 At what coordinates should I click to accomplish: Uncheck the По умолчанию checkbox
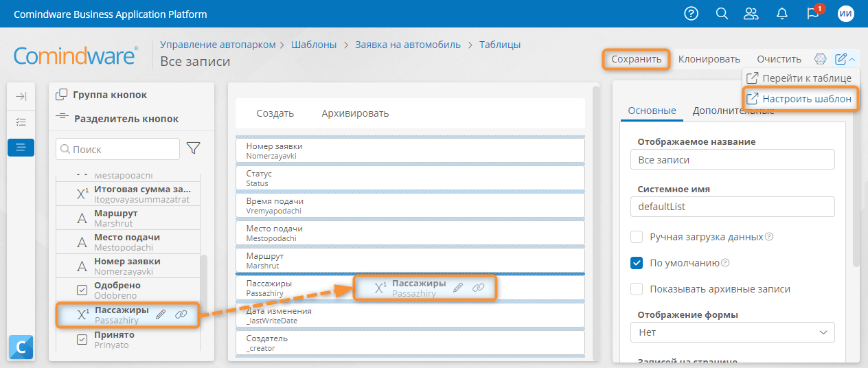point(637,263)
